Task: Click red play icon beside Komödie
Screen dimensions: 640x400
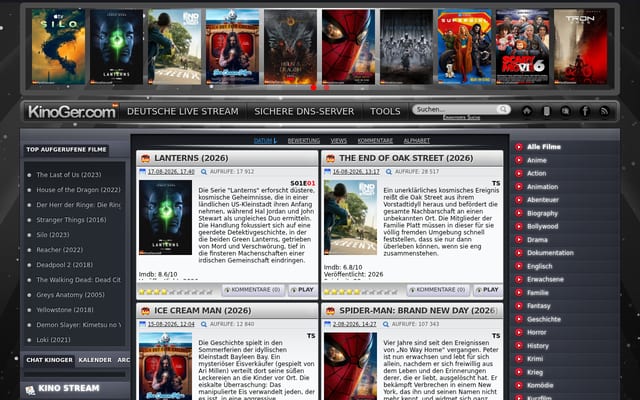Action: pos(519,385)
